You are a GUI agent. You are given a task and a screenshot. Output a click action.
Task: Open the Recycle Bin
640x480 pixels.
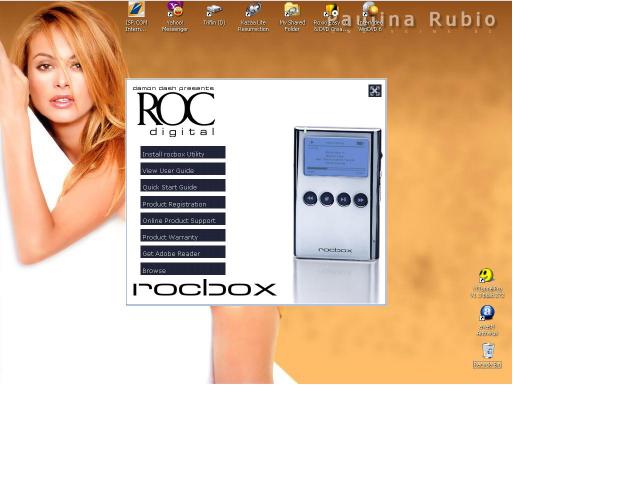[x=487, y=355]
